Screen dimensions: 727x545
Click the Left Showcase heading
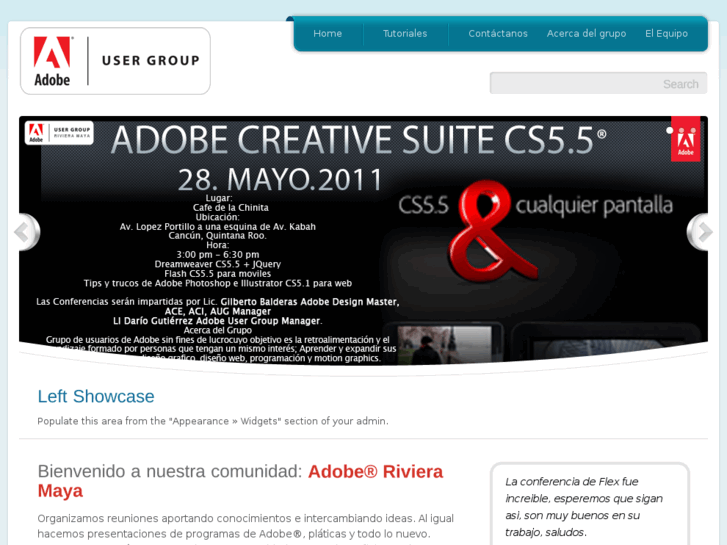(96, 397)
